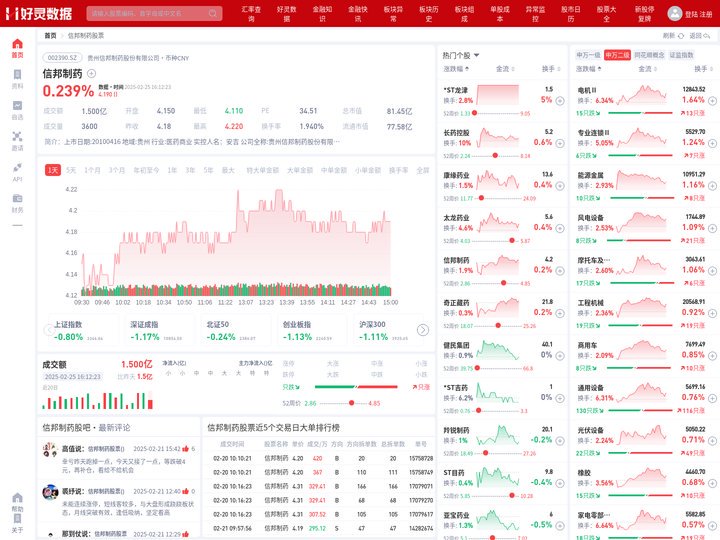Toggle 换手率 chart series
Screen dimensions: 720x540
coord(398,170)
